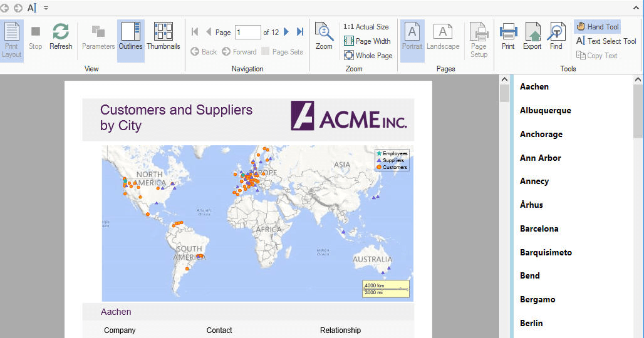The image size is (644, 338).
Task: Open the Export report option
Action: click(532, 36)
